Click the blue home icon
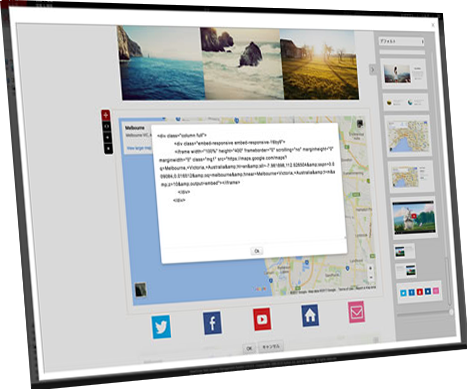This screenshot has width=467, height=389. 310,315
